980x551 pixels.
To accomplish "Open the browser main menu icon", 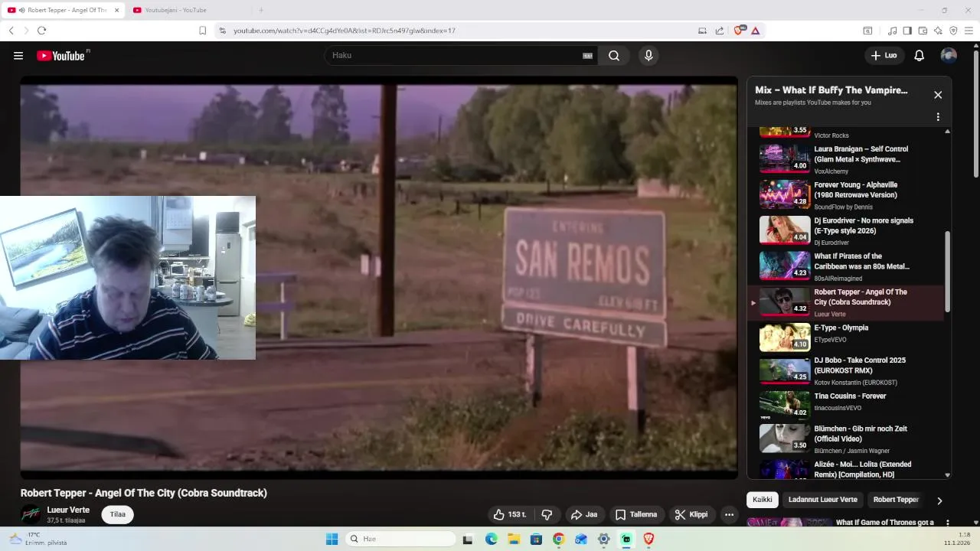I will coord(969,31).
